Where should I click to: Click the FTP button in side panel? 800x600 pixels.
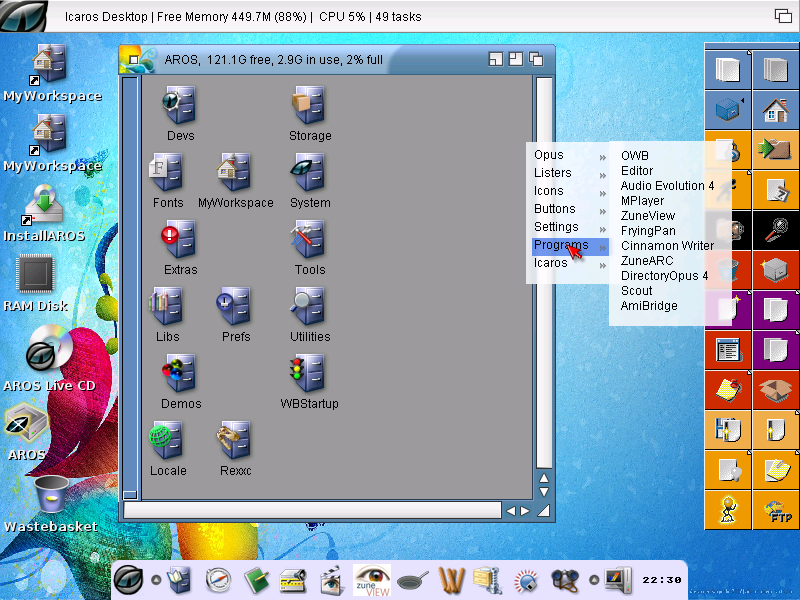pyautogui.click(x=776, y=510)
